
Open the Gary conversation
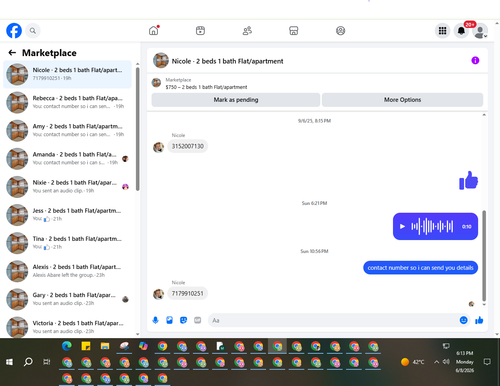(x=67, y=299)
